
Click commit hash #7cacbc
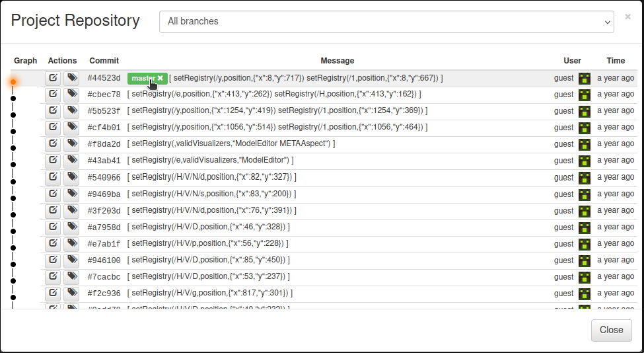pyautogui.click(x=104, y=277)
